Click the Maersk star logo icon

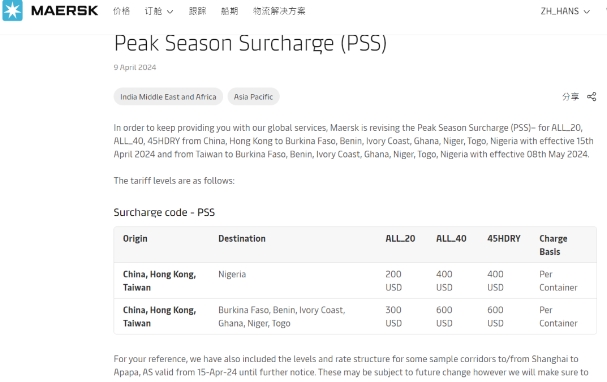(12, 10)
